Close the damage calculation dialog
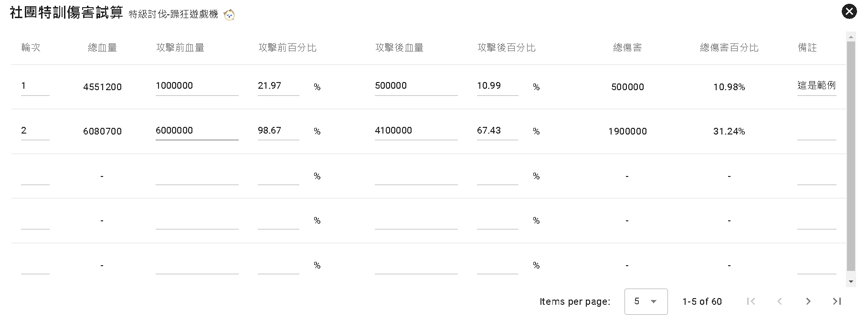The height and width of the screenshot is (321, 868). click(x=849, y=11)
